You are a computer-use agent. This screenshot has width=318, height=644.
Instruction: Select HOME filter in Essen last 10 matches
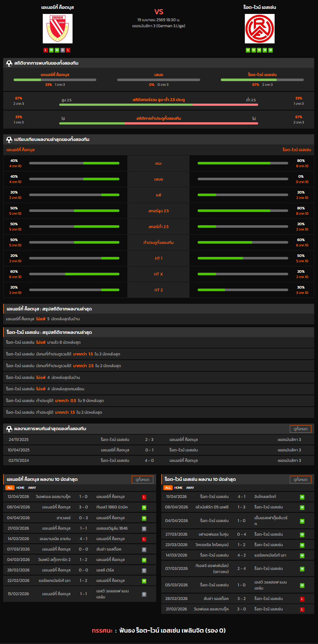(178, 488)
